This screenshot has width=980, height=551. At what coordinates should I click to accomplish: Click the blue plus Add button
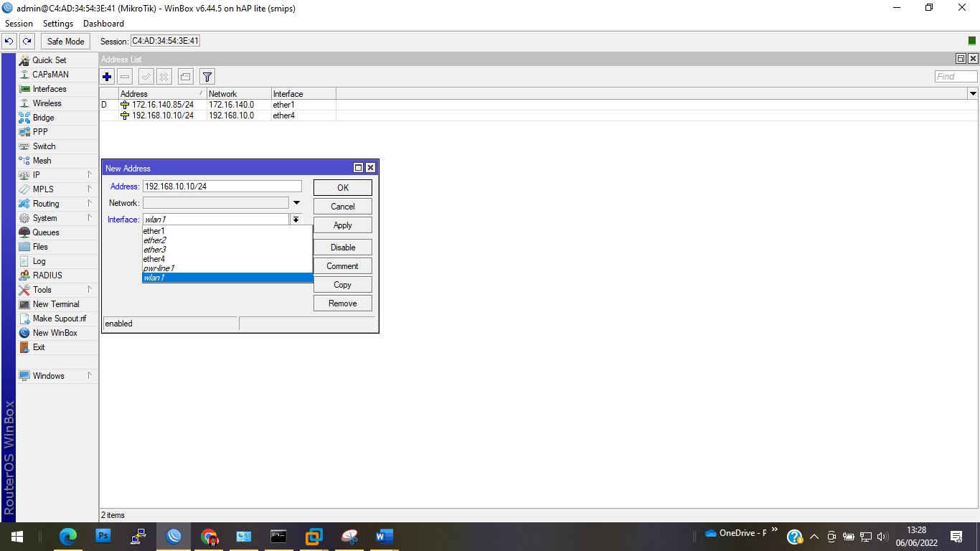(108, 77)
